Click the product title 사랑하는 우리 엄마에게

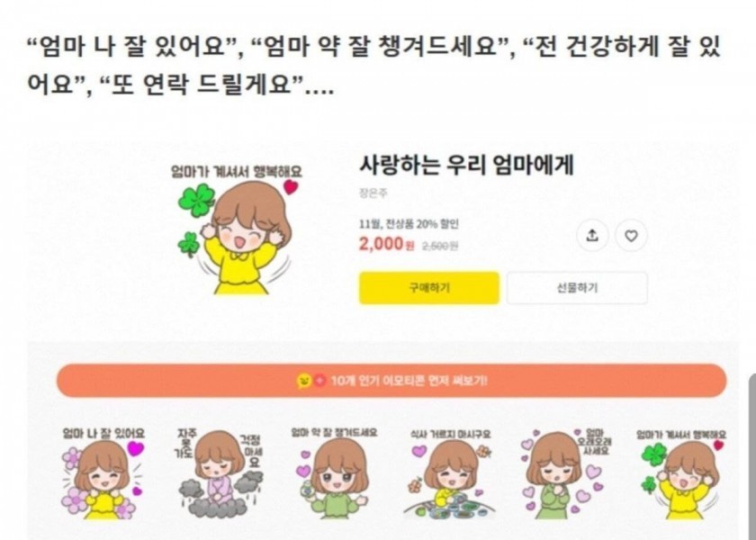click(x=466, y=165)
